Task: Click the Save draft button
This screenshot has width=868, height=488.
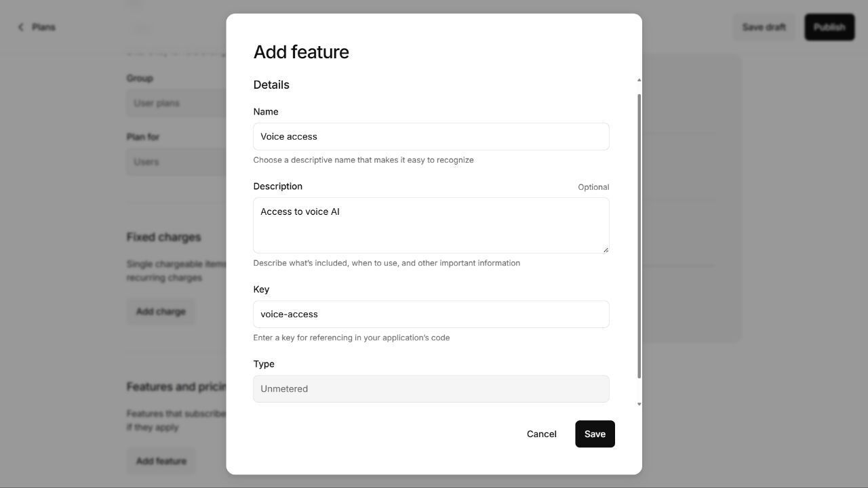Action: 764,27
